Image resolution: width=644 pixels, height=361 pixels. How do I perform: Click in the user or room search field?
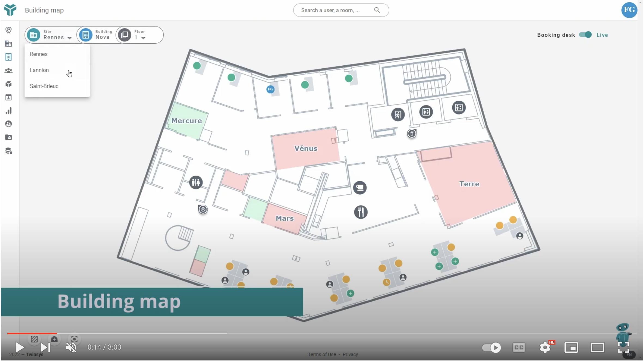click(335, 10)
